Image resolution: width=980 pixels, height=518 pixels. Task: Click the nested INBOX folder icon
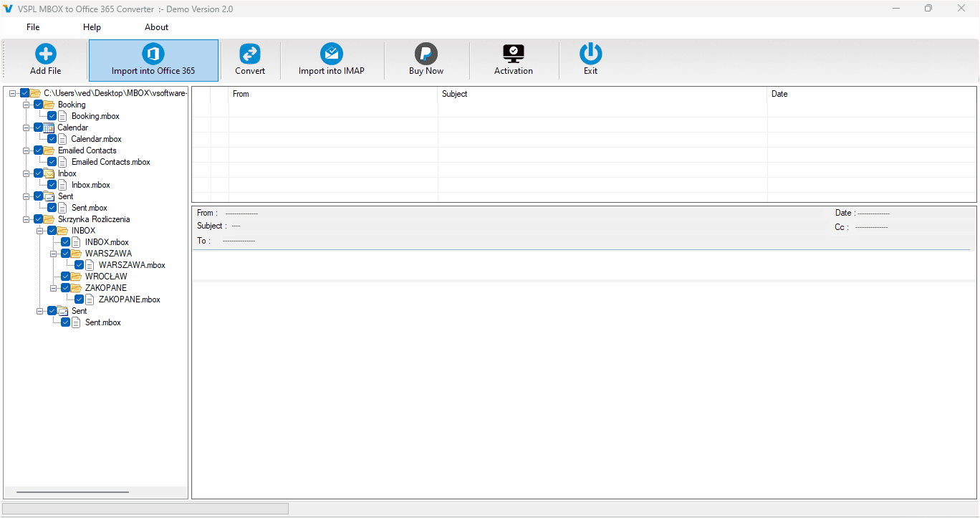pyautogui.click(x=62, y=231)
